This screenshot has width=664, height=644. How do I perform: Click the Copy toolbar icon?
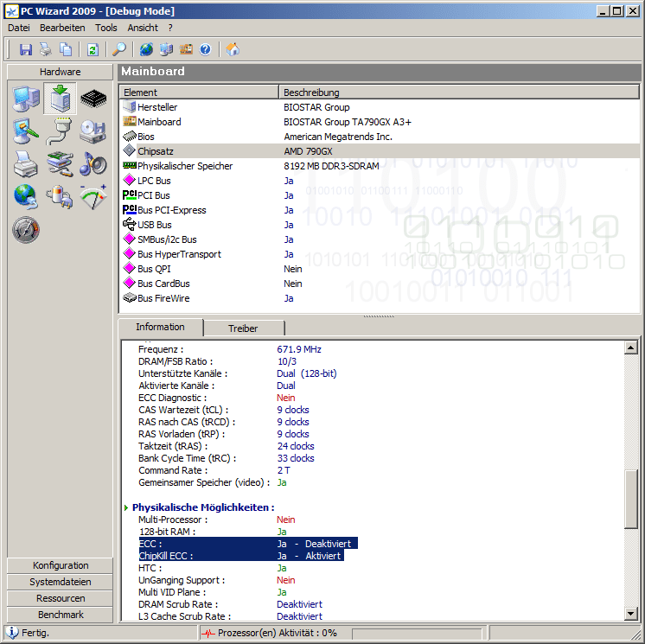coord(65,49)
